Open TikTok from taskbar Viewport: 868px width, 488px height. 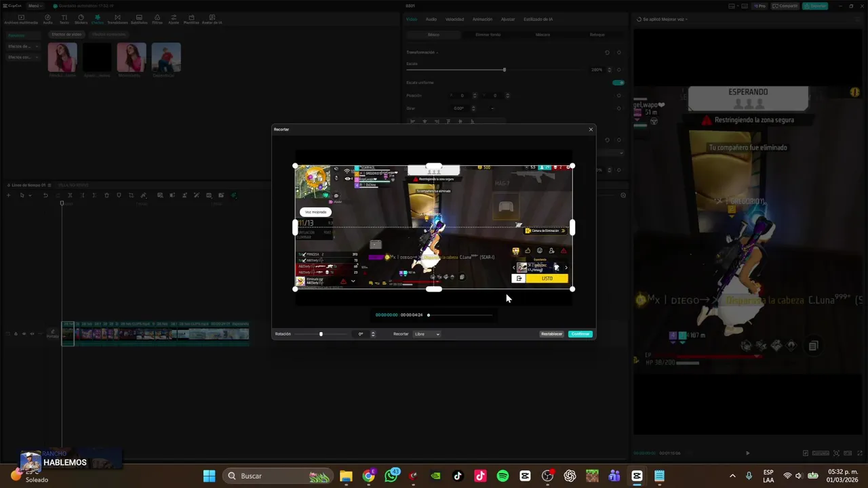point(458,476)
